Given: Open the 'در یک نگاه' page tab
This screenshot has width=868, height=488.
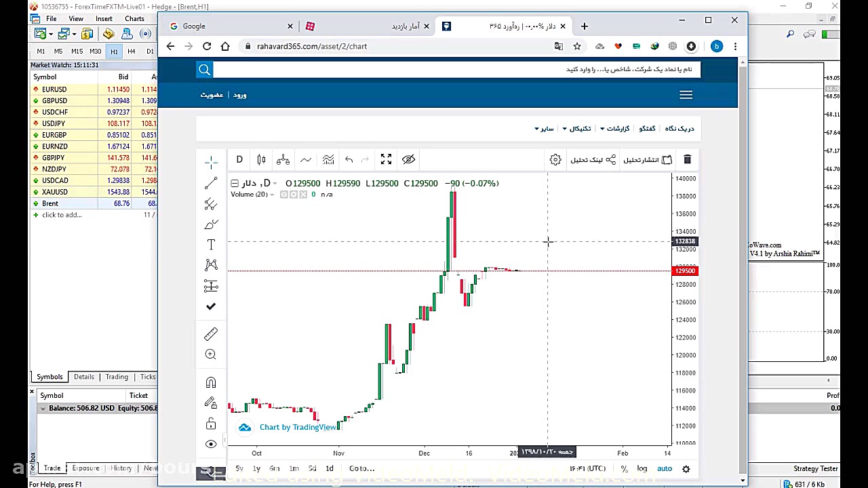Looking at the screenshot, I should 679,128.
